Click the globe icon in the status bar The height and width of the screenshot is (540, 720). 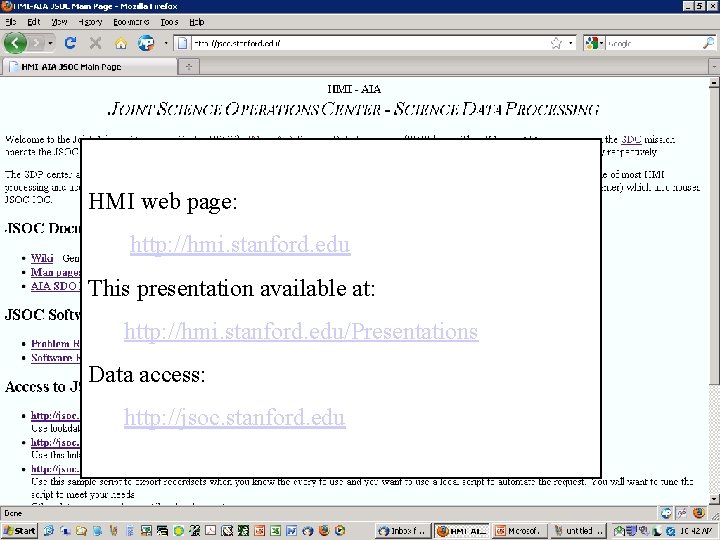pyautogui.click(x=666, y=513)
